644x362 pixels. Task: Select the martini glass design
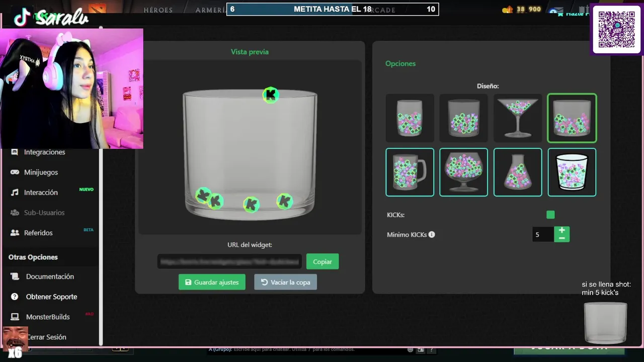click(x=518, y=118)
